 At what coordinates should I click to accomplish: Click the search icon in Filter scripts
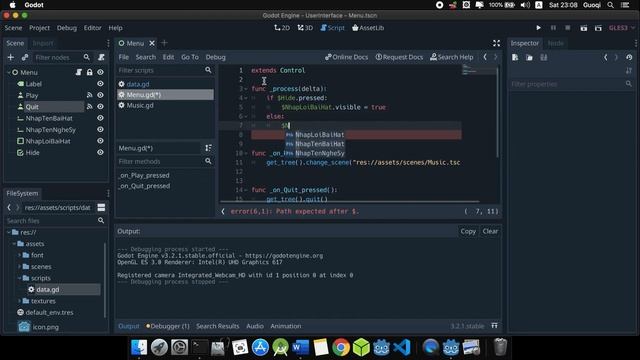coord(208,70)
